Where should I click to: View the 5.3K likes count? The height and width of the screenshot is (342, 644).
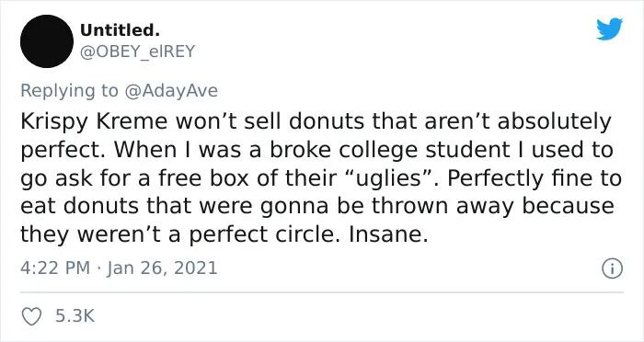75,316
